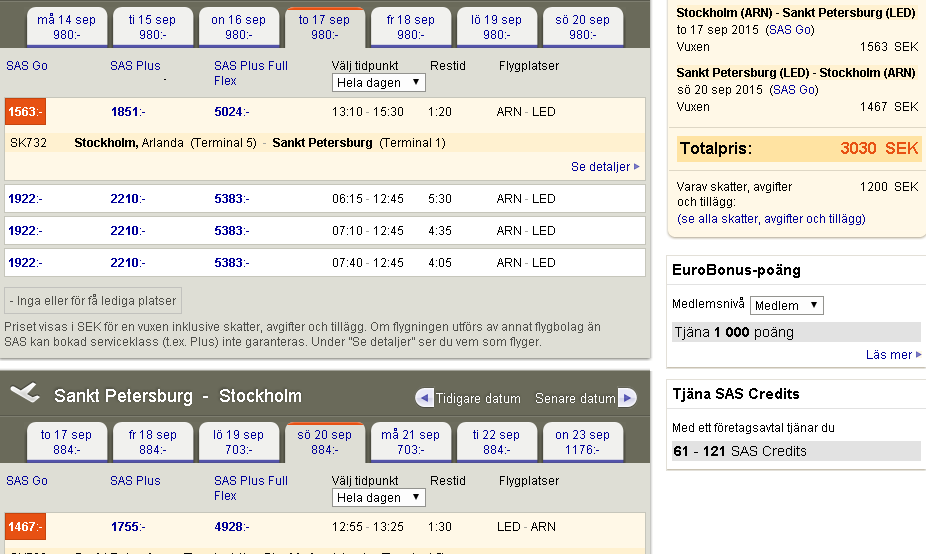Open the se alla skatter link
926x554 pixels.
tap(718, 218)
